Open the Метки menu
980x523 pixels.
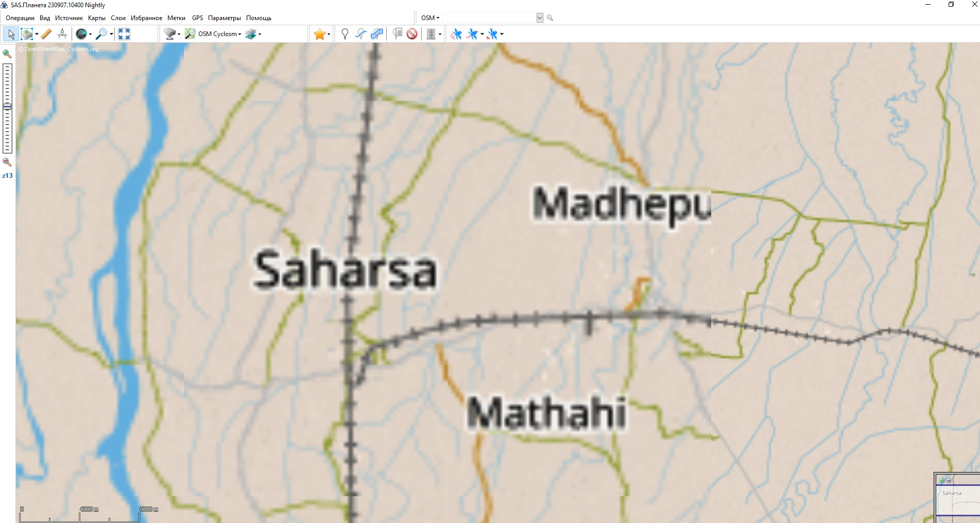pyautogui.click(x=176, y=18)
